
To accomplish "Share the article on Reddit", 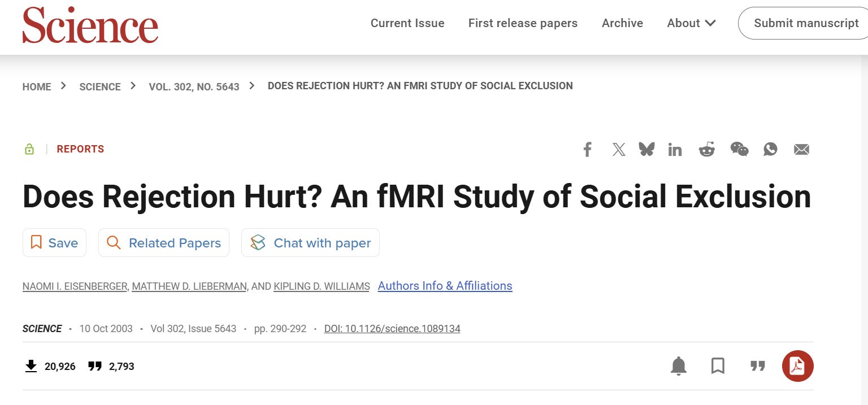I will pyautogui.click(x=707, y=149).
